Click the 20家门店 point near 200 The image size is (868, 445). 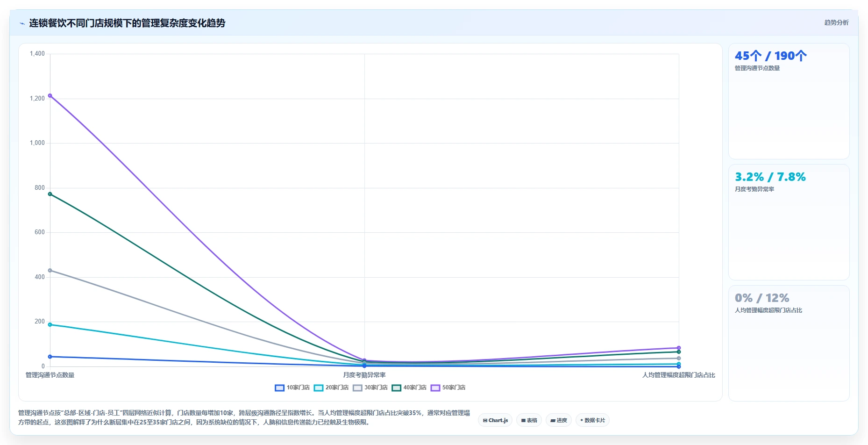click(x=50, y=324)
